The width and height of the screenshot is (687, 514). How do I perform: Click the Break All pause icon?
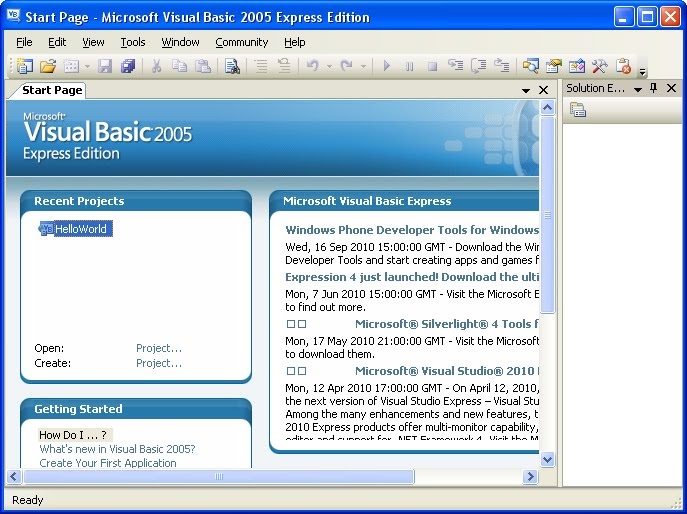point(410,66)
